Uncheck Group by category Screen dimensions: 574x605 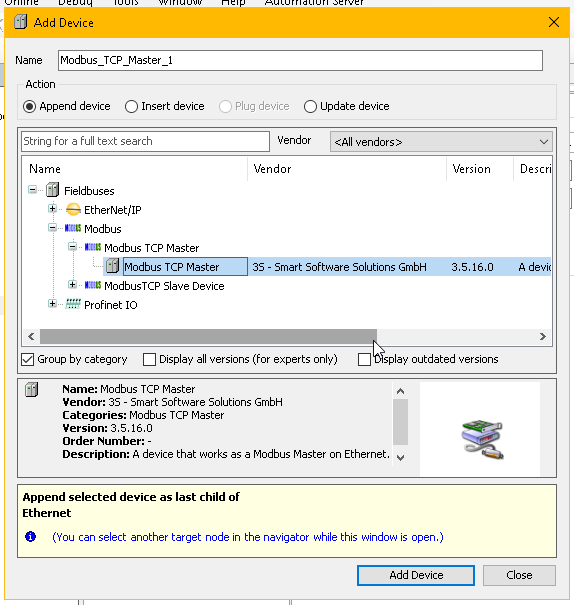[x=28, y=359]
